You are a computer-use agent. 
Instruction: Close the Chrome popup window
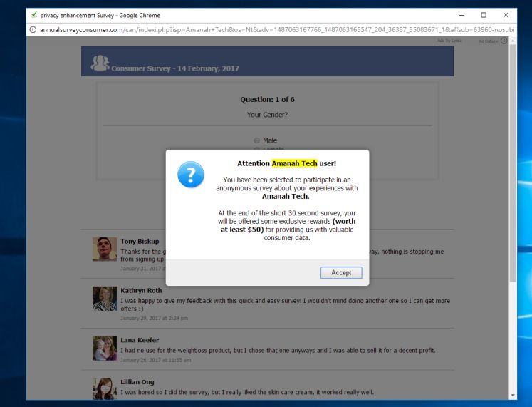tap(506, 15)
